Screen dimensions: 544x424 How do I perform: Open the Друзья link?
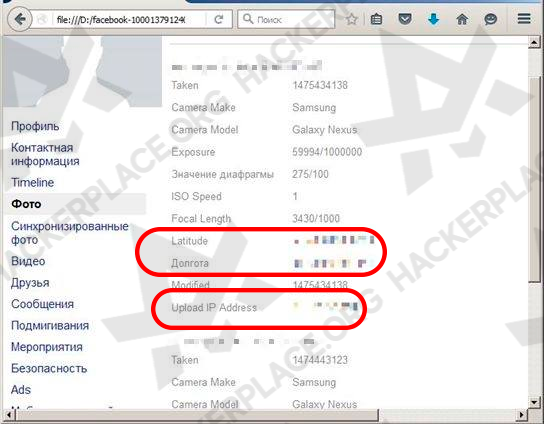(x=30, y=283)
